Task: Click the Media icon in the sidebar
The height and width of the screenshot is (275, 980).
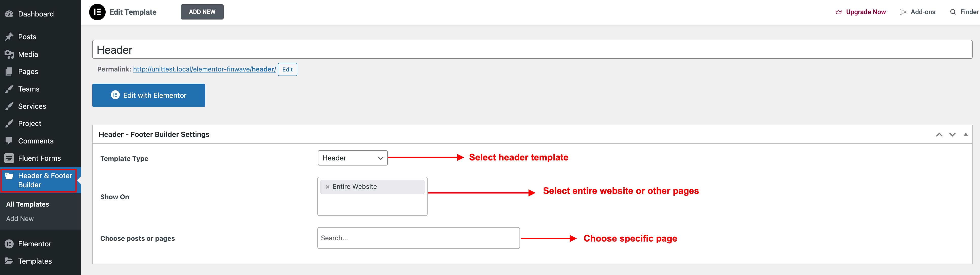Action: pyautogui.click(x=9, y=54)
